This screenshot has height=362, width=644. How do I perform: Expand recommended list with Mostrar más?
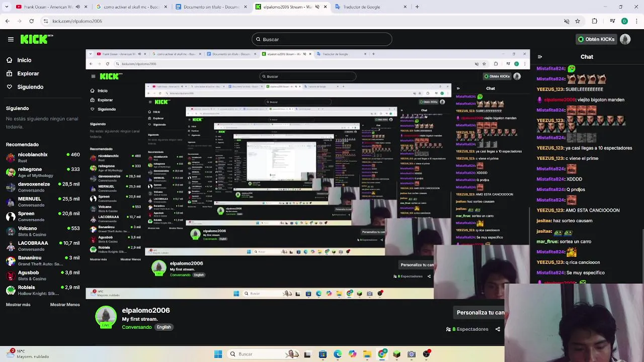click(x=18, y=305)
